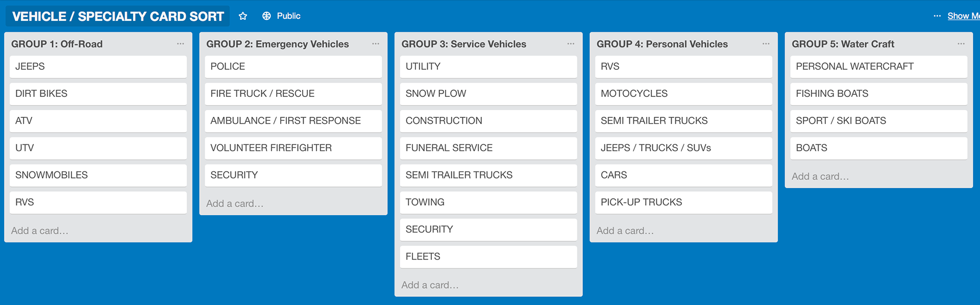
Task: Add a card to the Water Craft list
Action: [820, 176]
